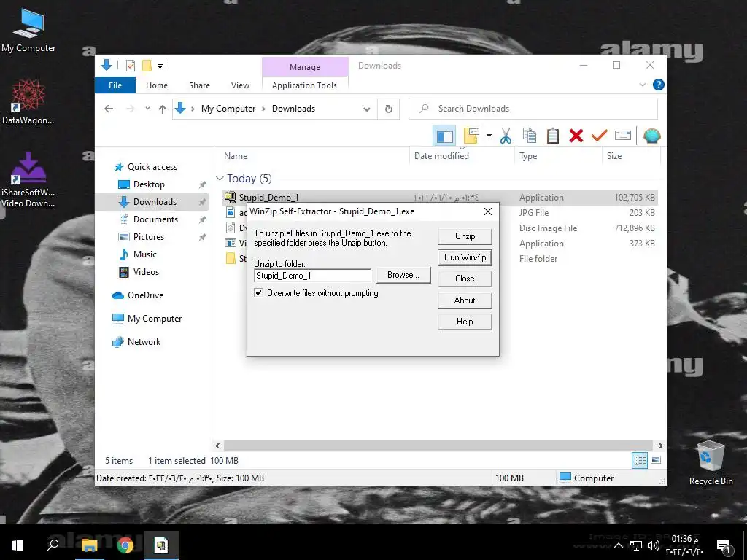Image resolution: width=747 pixels, height=560 pixels.
Task: Open the View ribbon tab
Action: pyautogui.click(x=240, y=85)
